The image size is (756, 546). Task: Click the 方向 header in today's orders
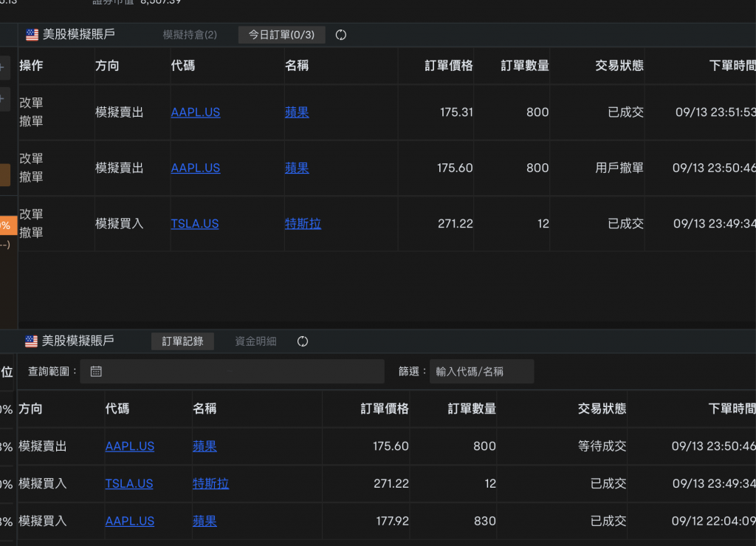tap(107, 66)
